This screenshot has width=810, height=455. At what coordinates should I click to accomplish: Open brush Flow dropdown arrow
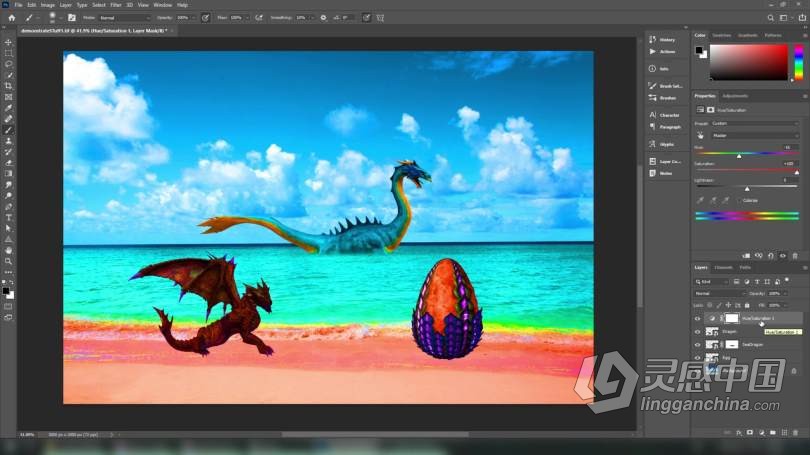[247, 18]
